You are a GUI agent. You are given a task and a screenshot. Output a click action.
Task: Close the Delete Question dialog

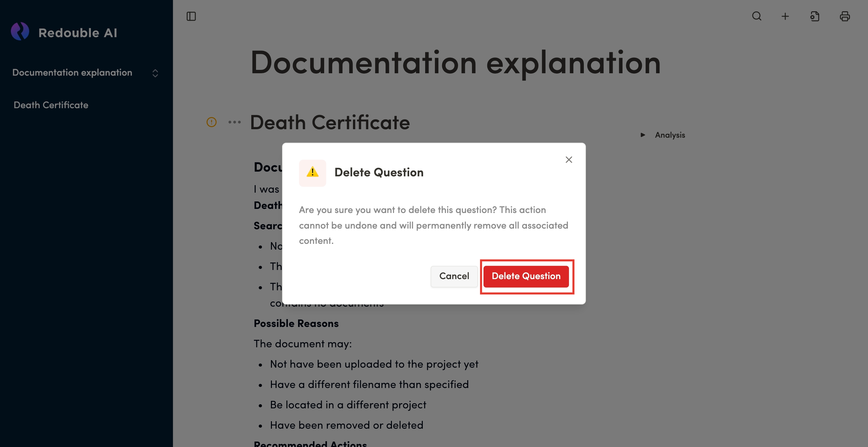click(569, 159)
